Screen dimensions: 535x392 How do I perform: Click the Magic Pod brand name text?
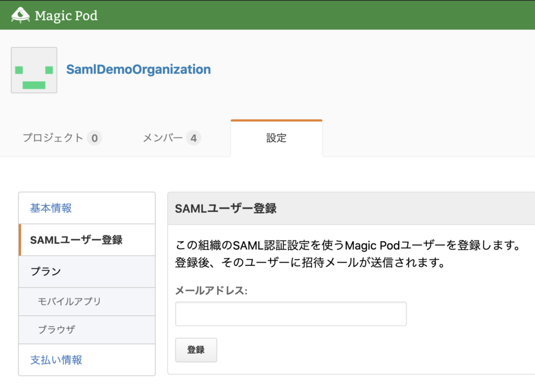[x=66, y=16]
